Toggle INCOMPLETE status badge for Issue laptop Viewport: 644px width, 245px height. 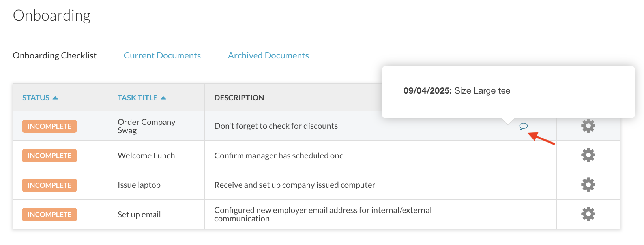(49, 185)
